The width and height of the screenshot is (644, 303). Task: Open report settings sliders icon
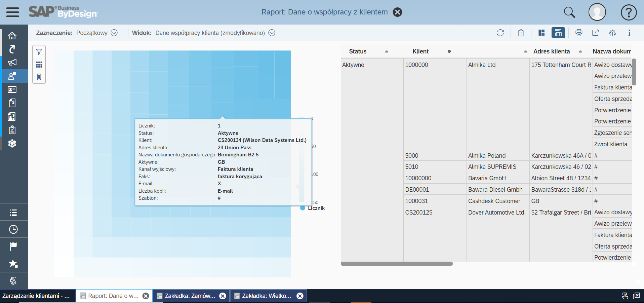click(612, 33)
